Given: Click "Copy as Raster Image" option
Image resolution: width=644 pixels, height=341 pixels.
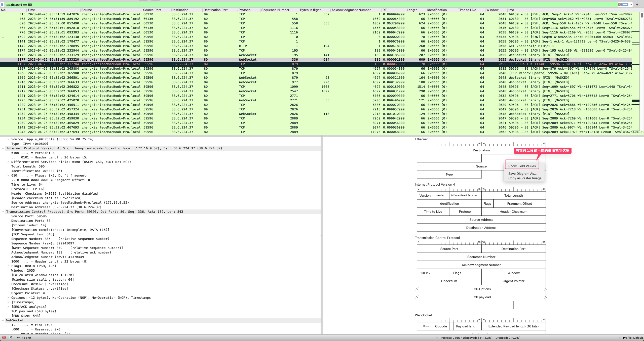Looking at the screenshot, I should pos(524,178).
